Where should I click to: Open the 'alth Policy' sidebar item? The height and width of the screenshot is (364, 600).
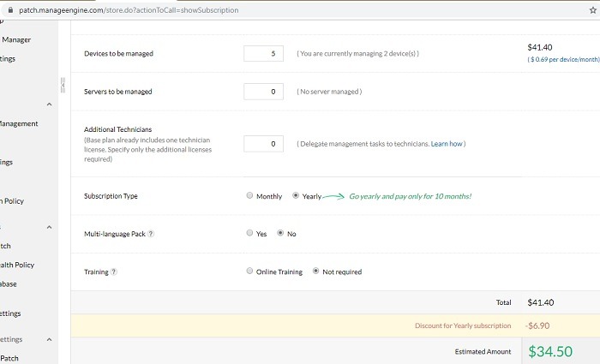pos(17,265)
